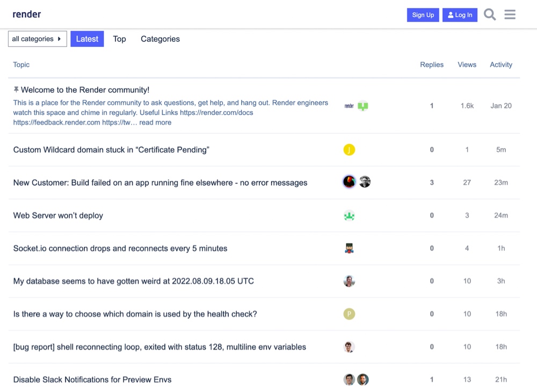Open the hamburger menu icon
Screen dimensions: 537x392
[x=510, y=14]
